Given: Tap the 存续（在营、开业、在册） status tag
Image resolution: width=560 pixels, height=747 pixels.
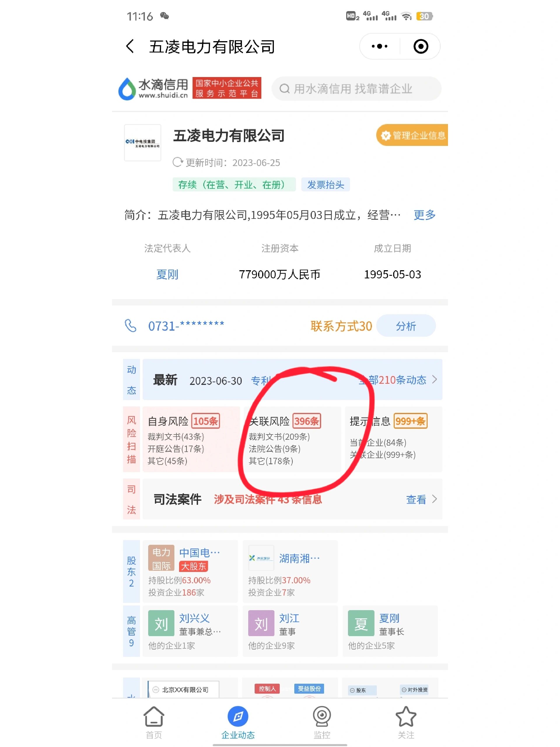Looking at the screenshot, I should click(234, 184).
